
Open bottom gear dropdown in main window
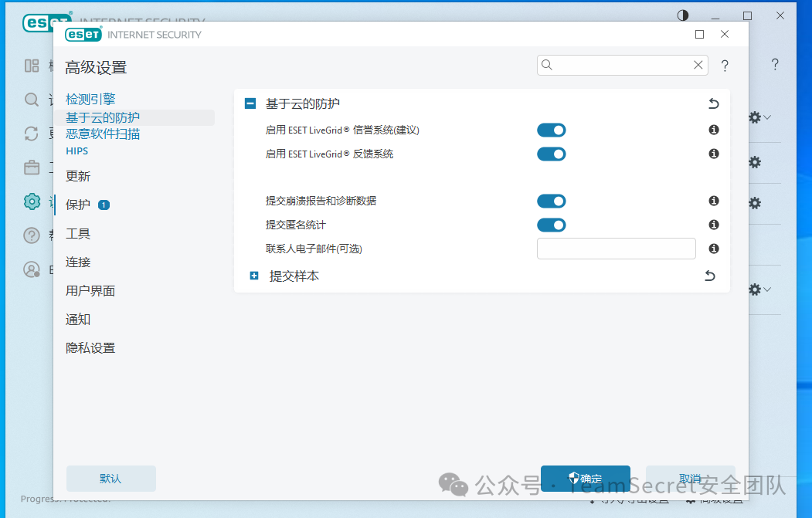pyautogui.click(x=760, y=289)
